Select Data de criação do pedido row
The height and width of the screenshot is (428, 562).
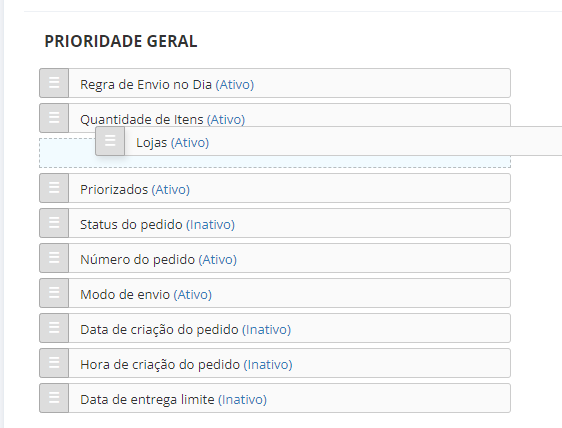(x=275, y=328)
